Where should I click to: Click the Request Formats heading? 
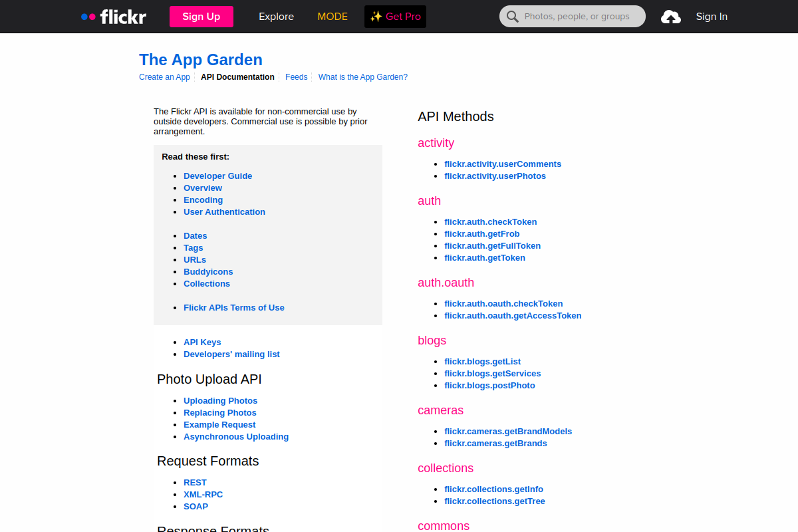click(208, 461)
